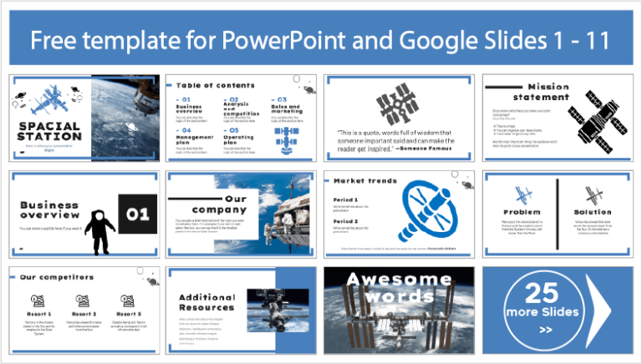Click the blue satellite dish icon on Market trends
The width and height of the screenshot is (642, 364).
click(428, 210)
